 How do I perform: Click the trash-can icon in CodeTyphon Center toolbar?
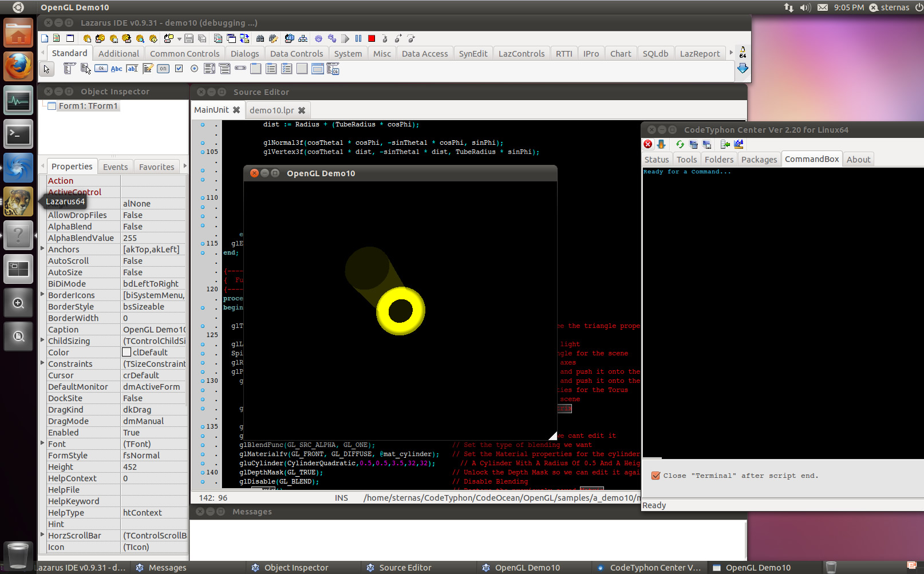(694, 144)
